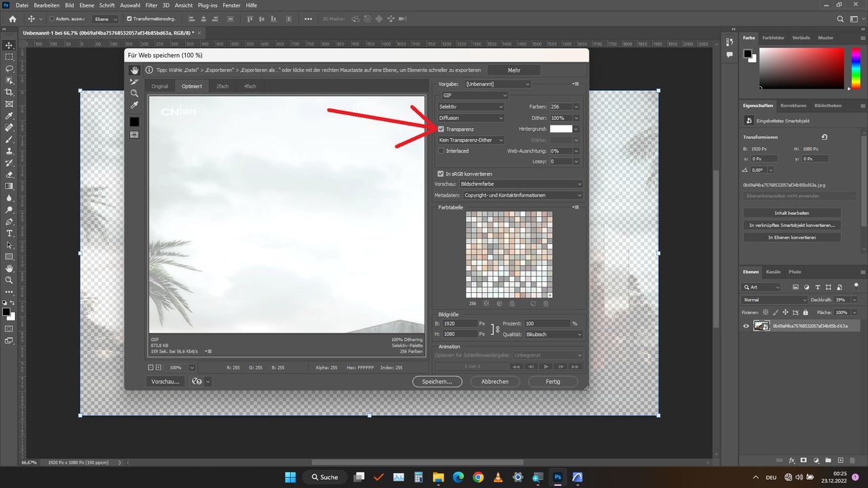Toggle slices visibility icon in dialog
The width and height of the screenshot is (868, 488).
point(134,135)
